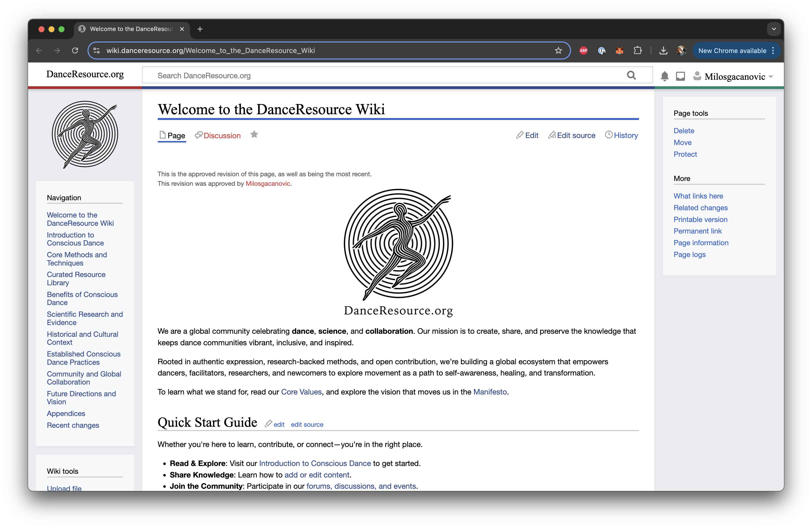Close the DanceResource browser tab
The width and height of the screenshot is (812, 528).
[182, 29]
